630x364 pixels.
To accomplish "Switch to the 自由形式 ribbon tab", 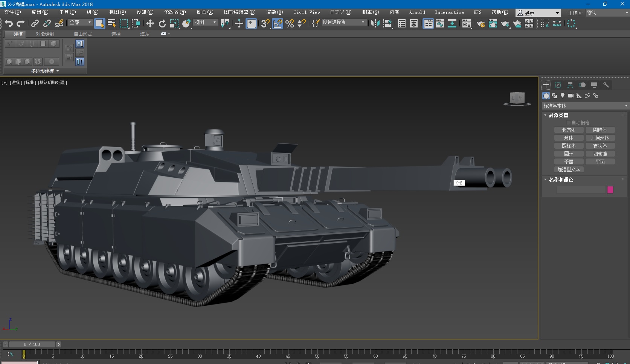I will click(x=83, y=34).
